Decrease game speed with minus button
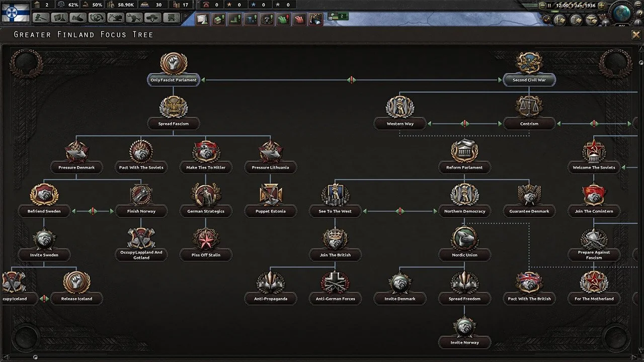The height and width of the screenshot is (362, 644). (x=542, y=5)
